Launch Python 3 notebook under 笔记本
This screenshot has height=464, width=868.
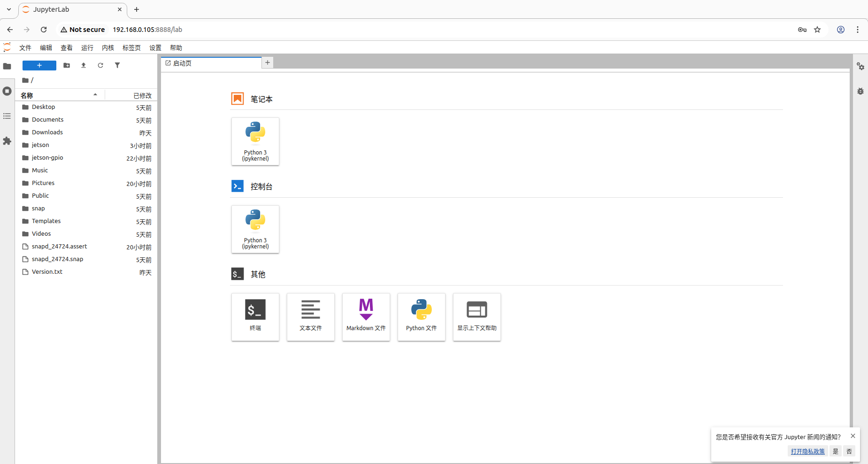255,141
